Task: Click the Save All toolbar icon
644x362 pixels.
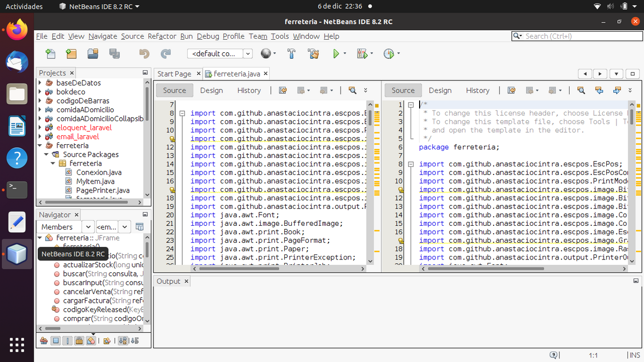Action: [114, 54]
